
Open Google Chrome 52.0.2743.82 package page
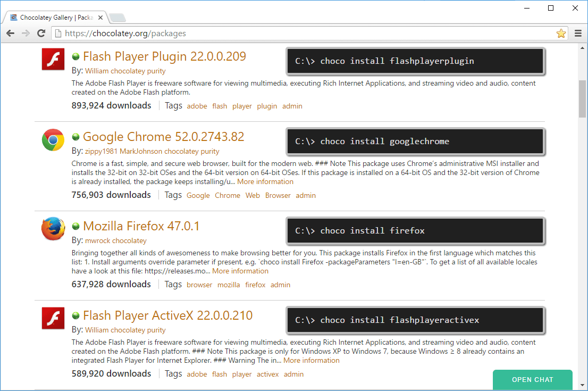(x=164, y=137)
